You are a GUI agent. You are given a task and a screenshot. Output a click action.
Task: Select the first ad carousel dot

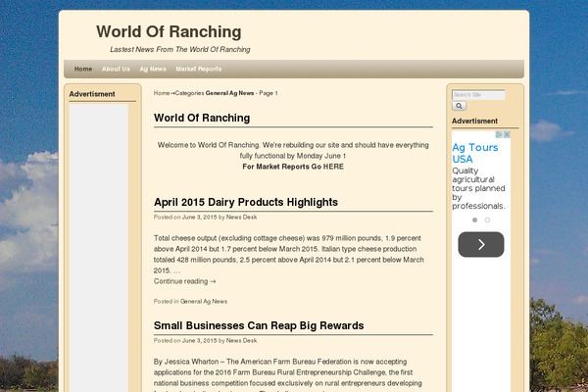[474, 220]
